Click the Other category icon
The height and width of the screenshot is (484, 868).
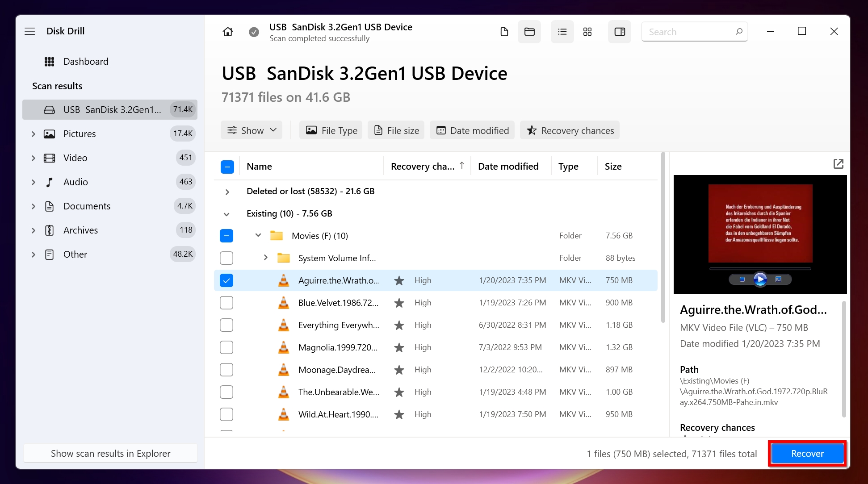(x=50, y=255)
